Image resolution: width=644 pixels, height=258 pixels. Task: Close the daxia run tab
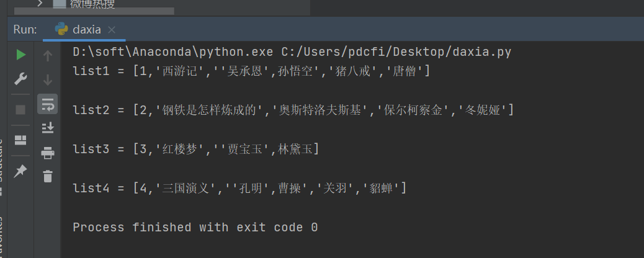112,30
